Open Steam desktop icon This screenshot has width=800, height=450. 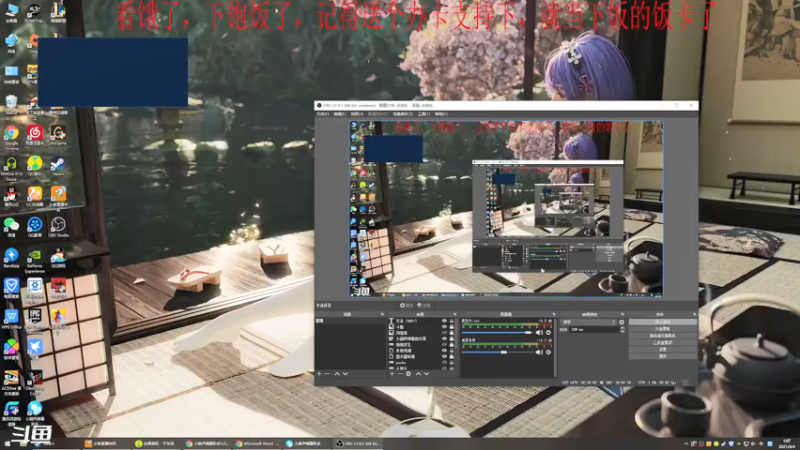tap(58, 166)
